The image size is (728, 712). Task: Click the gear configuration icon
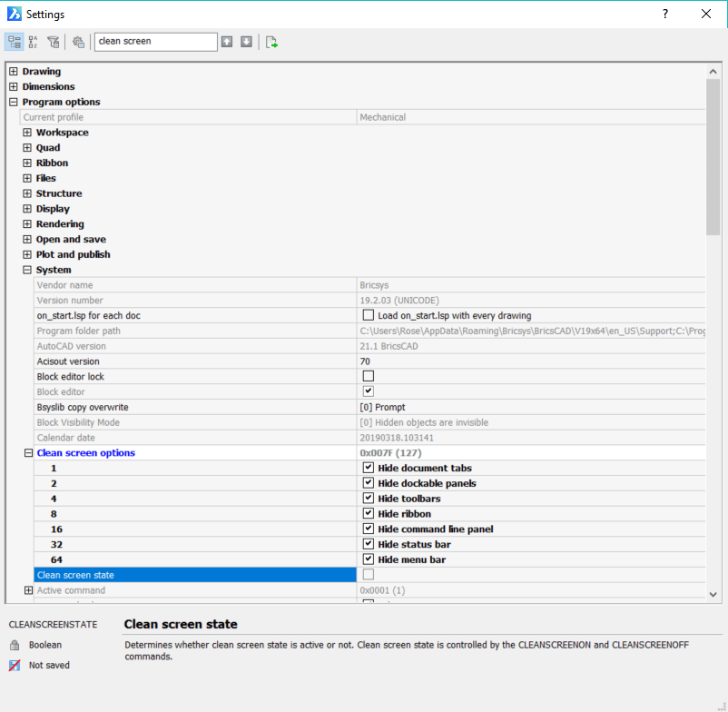coord(78,41)
